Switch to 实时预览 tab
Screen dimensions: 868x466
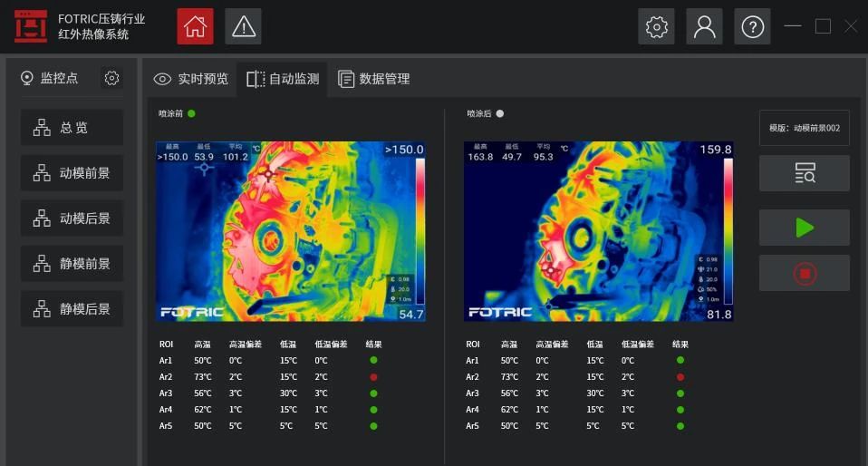191,79
